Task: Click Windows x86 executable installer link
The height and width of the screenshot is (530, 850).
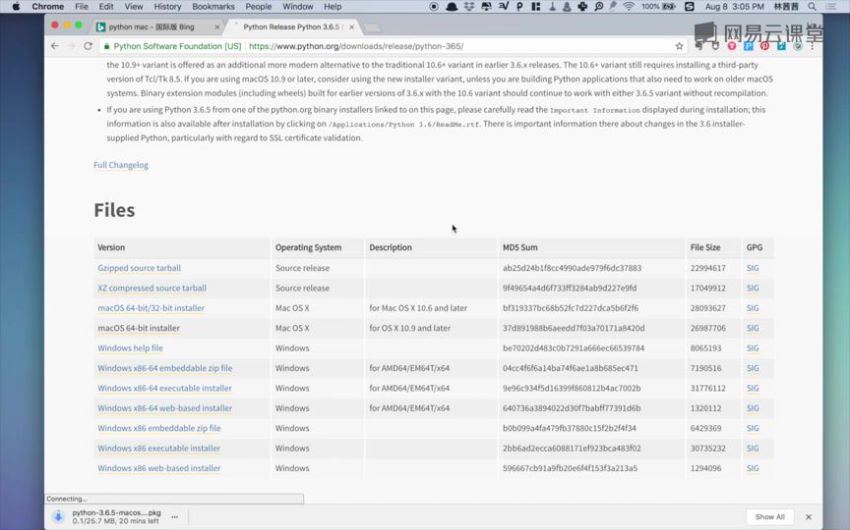Action: click(x=159, y=448)
